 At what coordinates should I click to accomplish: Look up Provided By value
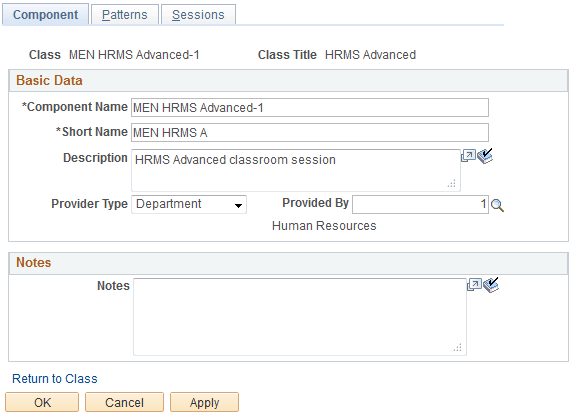(x=497, y=205)
